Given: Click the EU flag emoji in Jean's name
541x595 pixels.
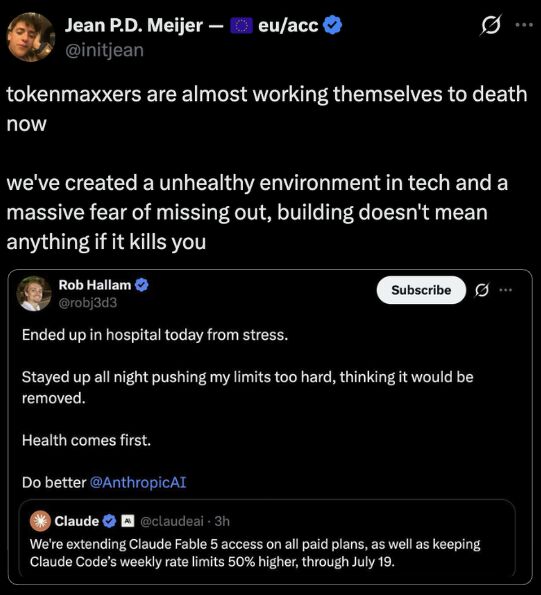Looking at the screenshot, I should pyautogui.click(x=241, y=26).
